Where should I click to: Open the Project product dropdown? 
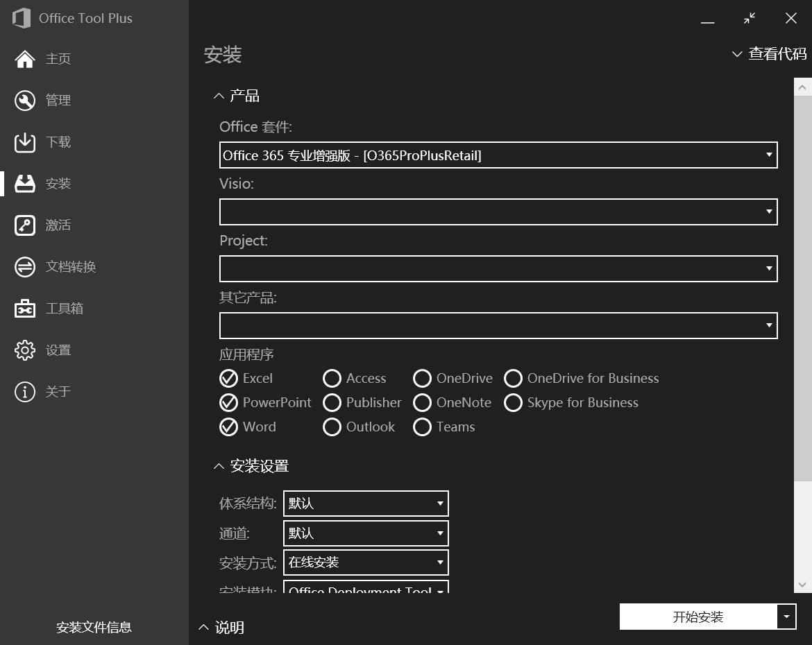coord(498,268)
